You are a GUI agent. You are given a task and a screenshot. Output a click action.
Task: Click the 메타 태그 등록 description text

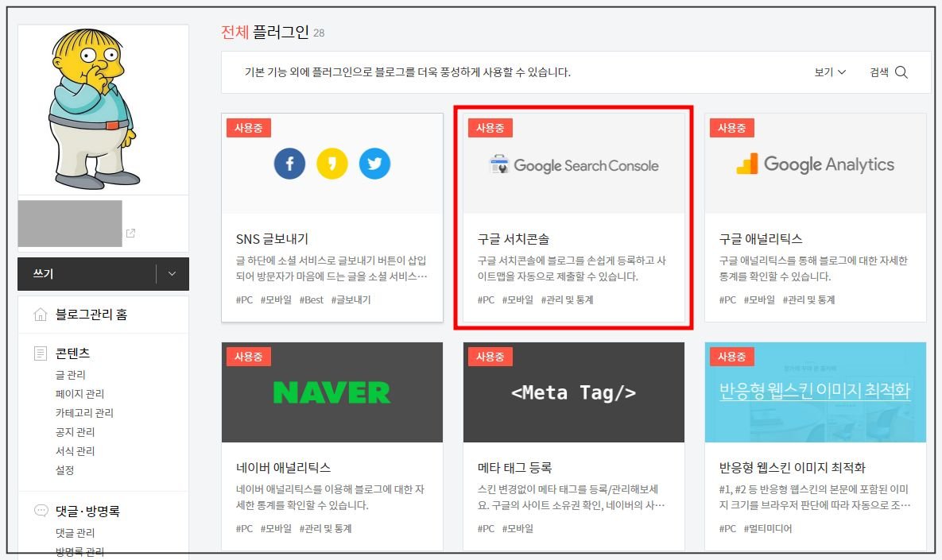click(x=572, y=497)
